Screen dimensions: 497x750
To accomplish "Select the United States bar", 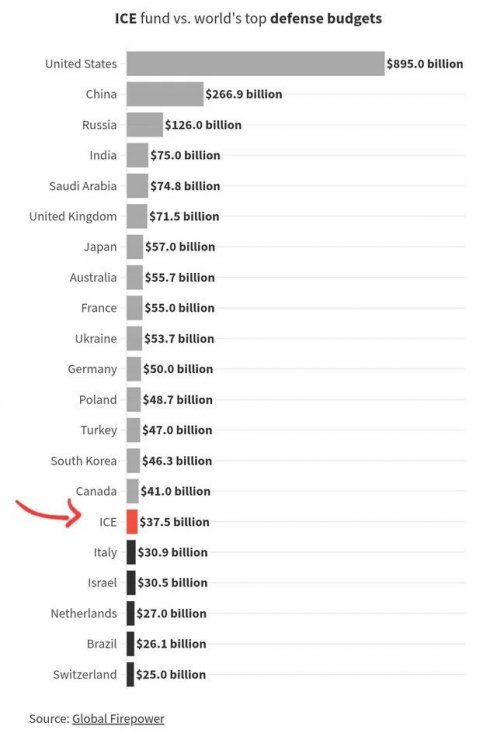I will pos(255,64).
